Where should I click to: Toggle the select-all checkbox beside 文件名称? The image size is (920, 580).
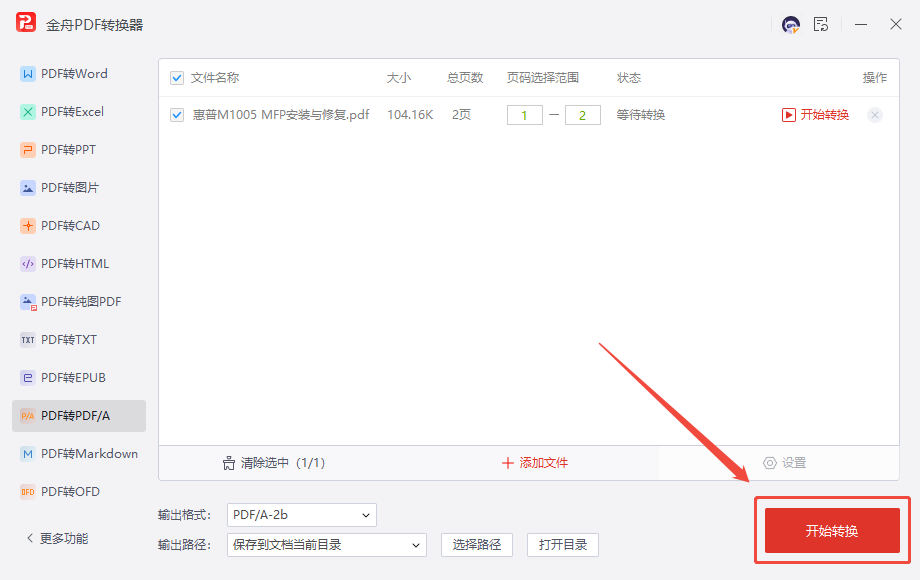point(177,78)
